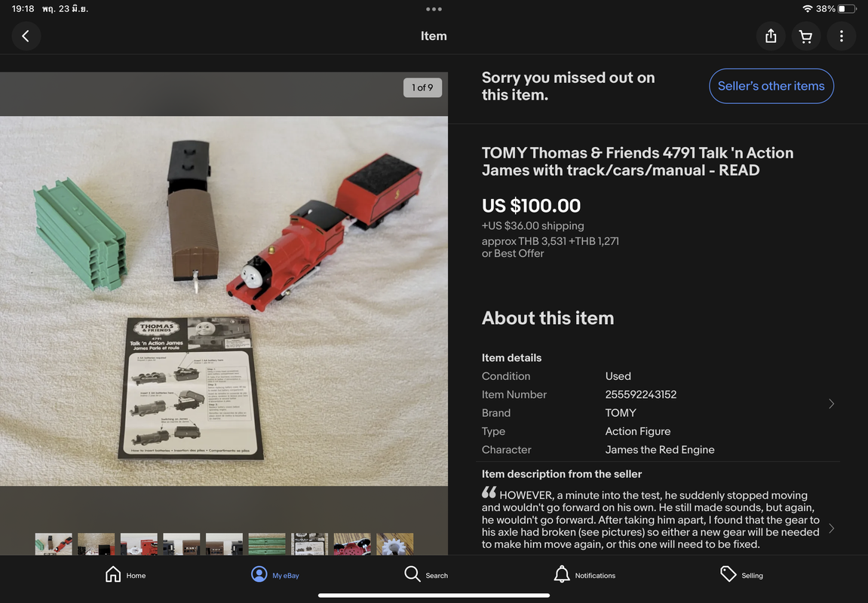The image size is (868, 603).
Task: Select the third thumbnail showing red tender
Action: pos(139,543)
